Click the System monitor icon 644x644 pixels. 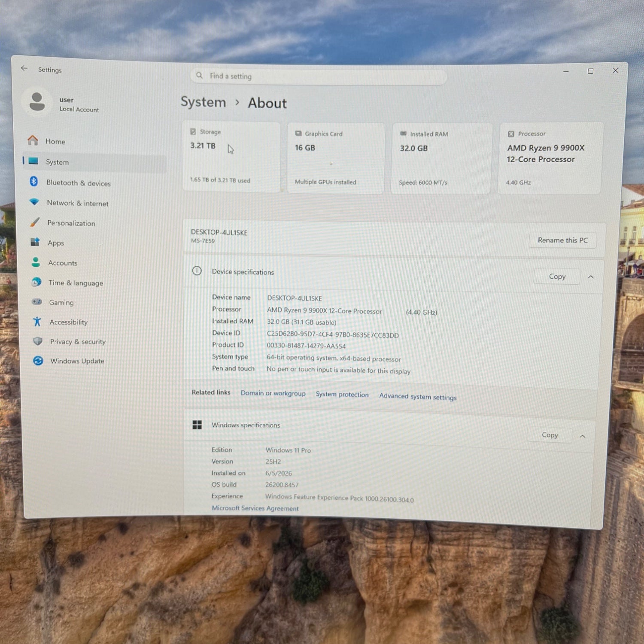point(33,161)
